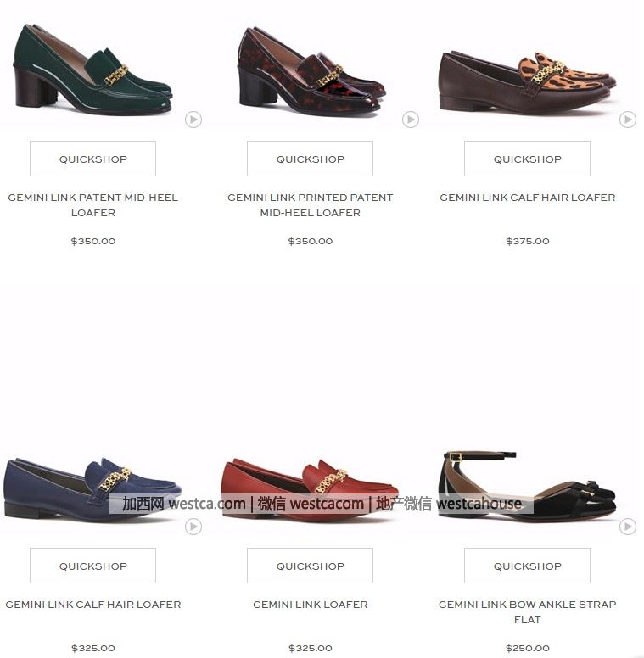Select the leopard print loafer image
644x658 pixels.
point(528,82)
